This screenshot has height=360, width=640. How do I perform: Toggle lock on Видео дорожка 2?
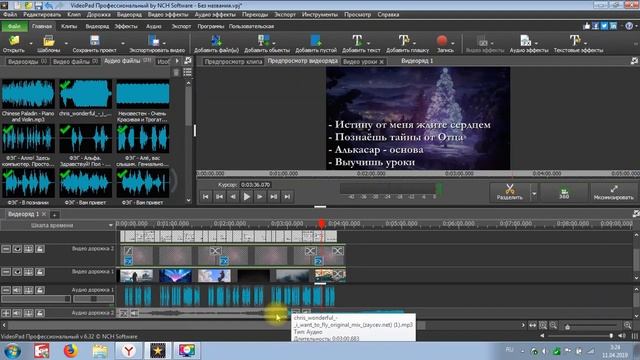40,249
